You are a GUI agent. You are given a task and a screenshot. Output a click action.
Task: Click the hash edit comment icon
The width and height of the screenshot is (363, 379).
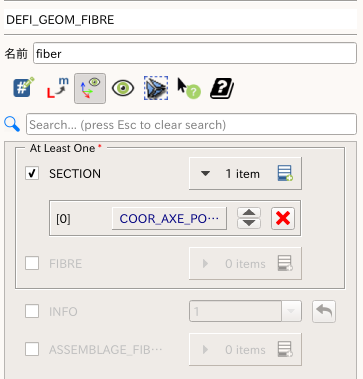click(x=23, y=88)
